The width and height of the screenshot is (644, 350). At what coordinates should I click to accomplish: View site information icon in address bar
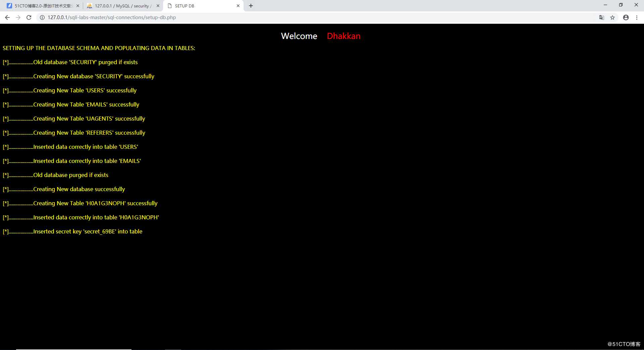click(x=42, y=17)
